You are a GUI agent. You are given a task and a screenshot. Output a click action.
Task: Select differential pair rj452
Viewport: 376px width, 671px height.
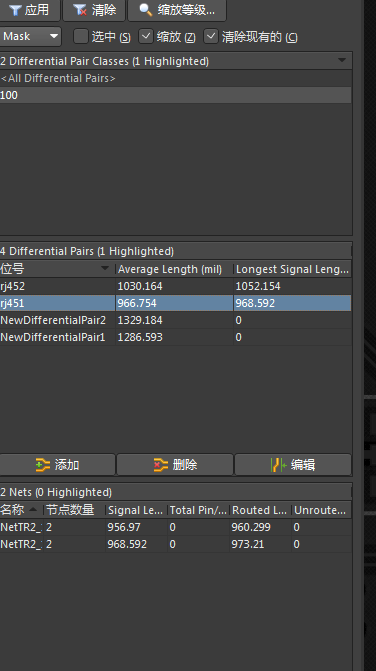click(x=175, y=286)
